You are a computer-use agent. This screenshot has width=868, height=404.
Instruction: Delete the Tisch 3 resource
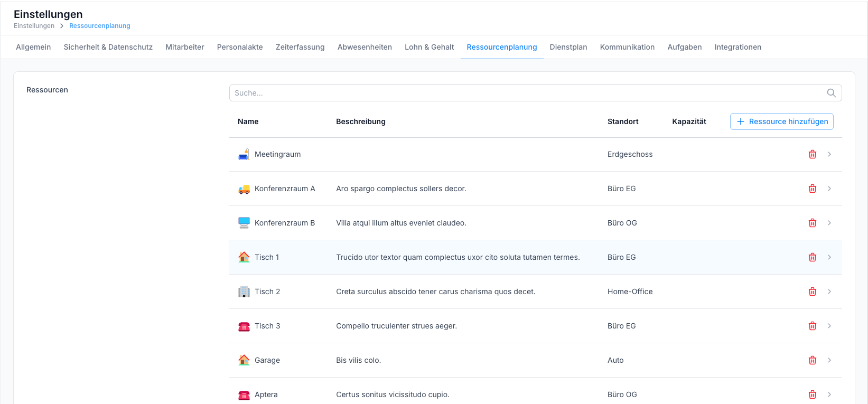813,326
